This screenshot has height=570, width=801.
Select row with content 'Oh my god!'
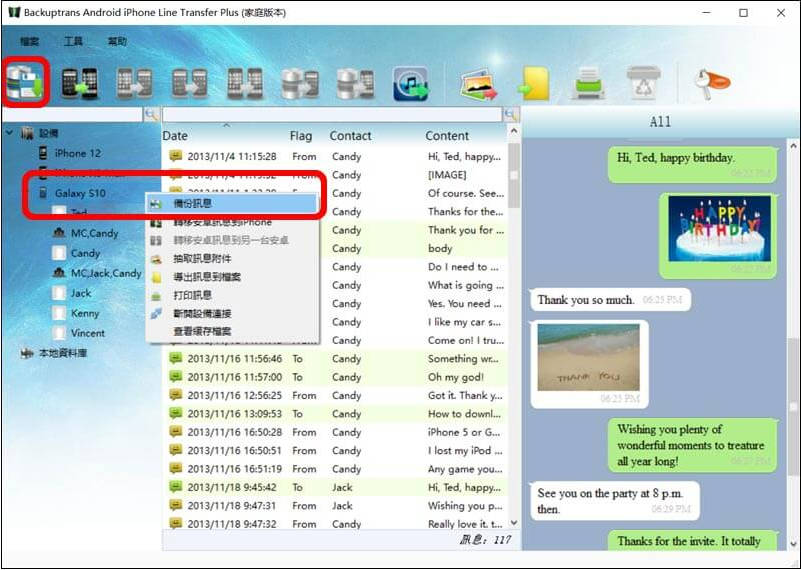click(x=335, y=377)
